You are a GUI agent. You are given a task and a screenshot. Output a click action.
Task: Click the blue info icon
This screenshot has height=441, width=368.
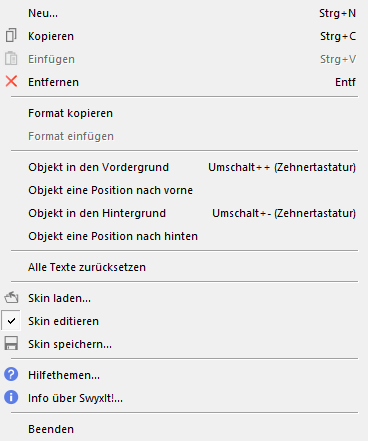tap(11, 397)
